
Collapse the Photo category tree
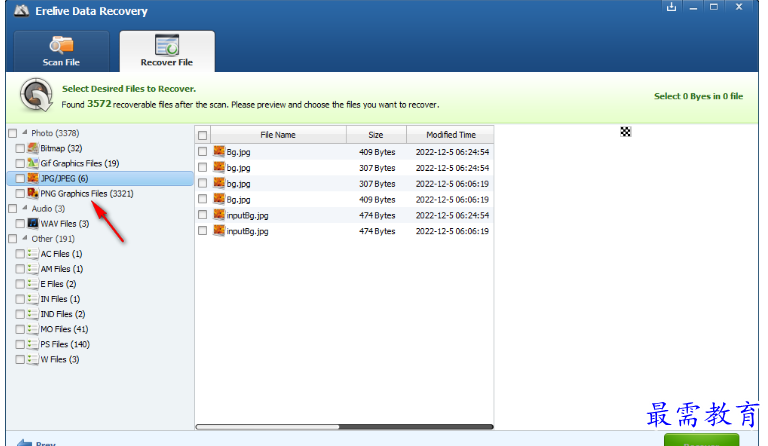tap(24, 132)
